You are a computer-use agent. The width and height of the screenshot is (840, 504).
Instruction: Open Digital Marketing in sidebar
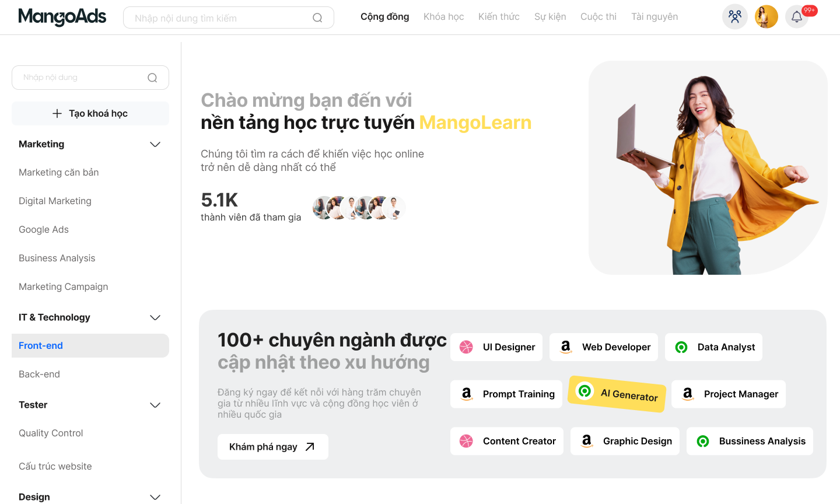pyautogui.click(x=55, y=201)
